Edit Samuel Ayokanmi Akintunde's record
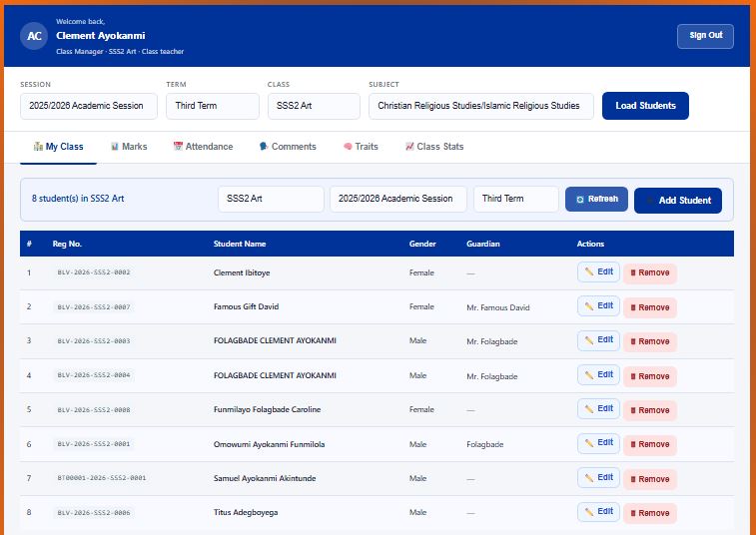This screenshot has height=535, width=756. point(598,478)
